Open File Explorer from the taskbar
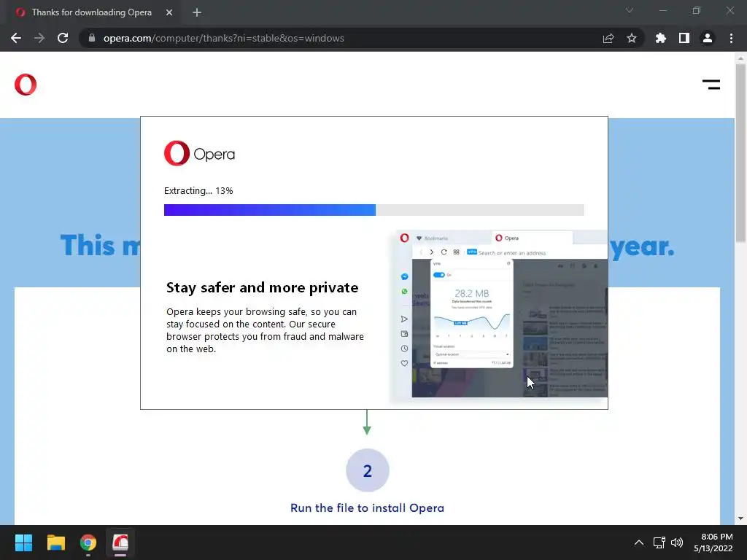747x560 pixels. [55, 542]
